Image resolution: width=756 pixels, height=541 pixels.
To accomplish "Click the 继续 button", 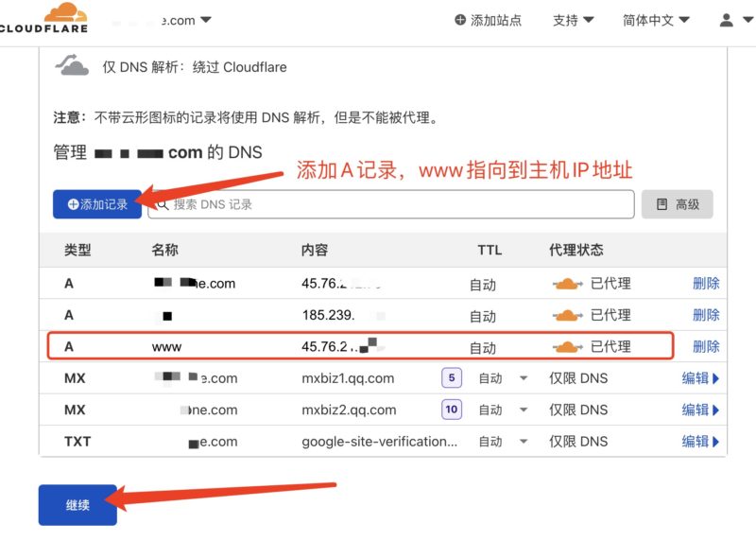I will tap(77, 505).
